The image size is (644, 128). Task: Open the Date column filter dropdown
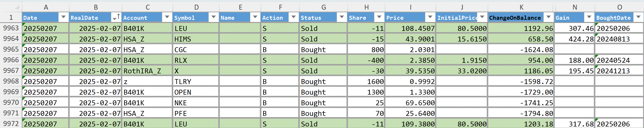click(63, 17)
